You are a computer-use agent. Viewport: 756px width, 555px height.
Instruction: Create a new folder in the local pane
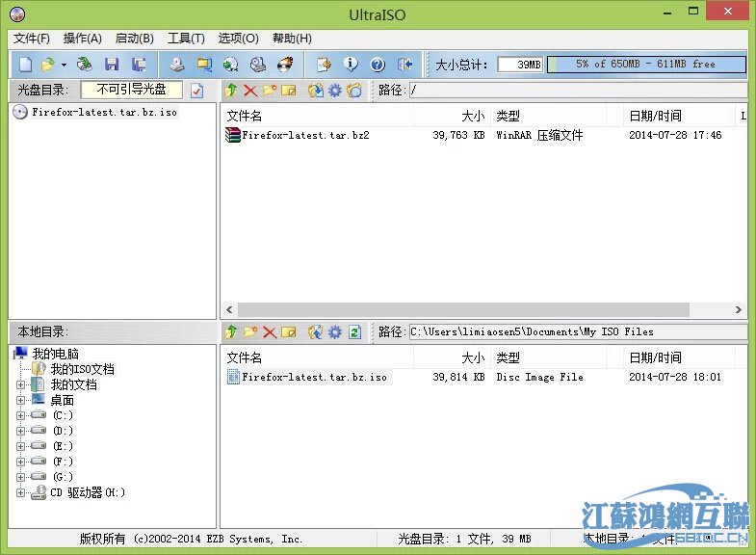click(x=250, y=331)
